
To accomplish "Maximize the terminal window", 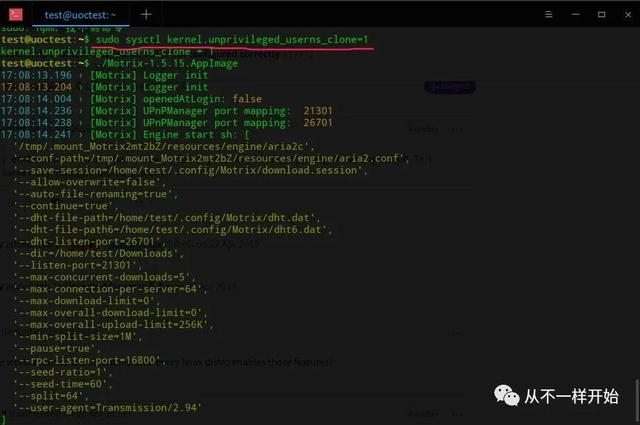I will [x=602, y=15].
